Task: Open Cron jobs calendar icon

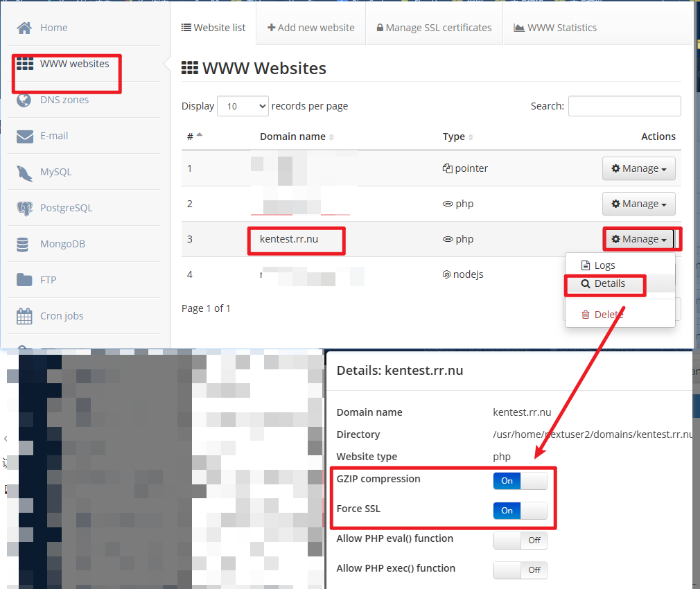Action: (24, 316)
